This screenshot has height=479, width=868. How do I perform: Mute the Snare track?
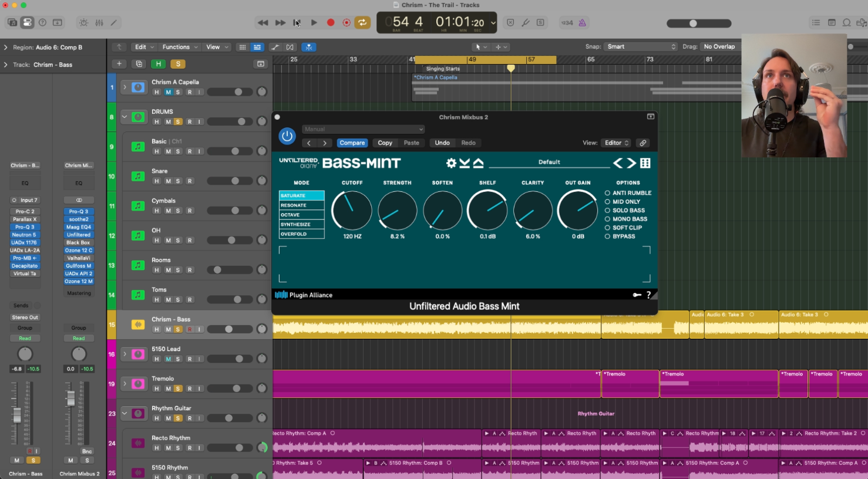[x=168, y=181]
